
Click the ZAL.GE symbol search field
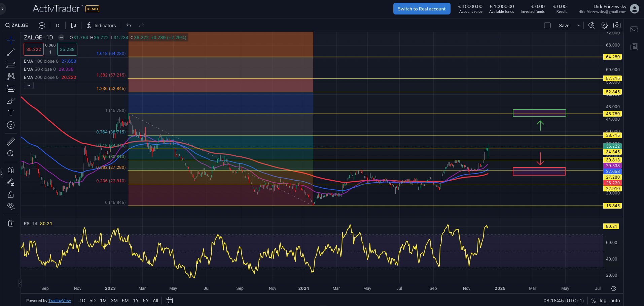(x=17, y=25)
